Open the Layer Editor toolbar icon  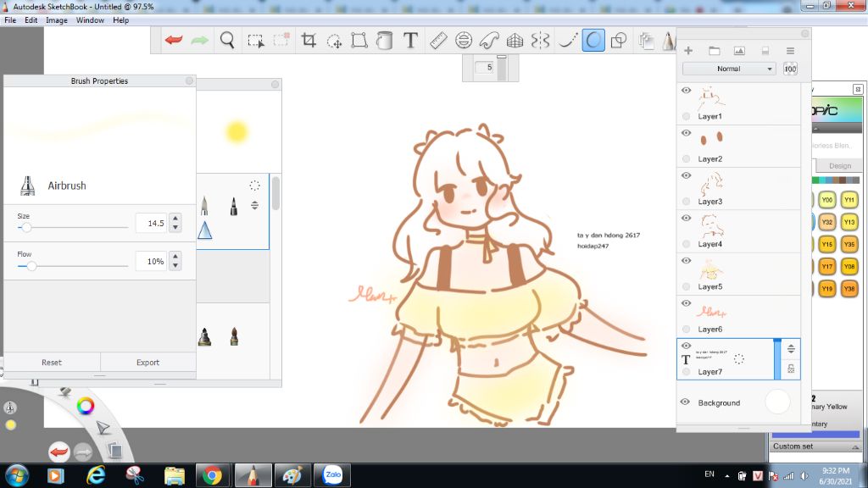pos(646,41)
